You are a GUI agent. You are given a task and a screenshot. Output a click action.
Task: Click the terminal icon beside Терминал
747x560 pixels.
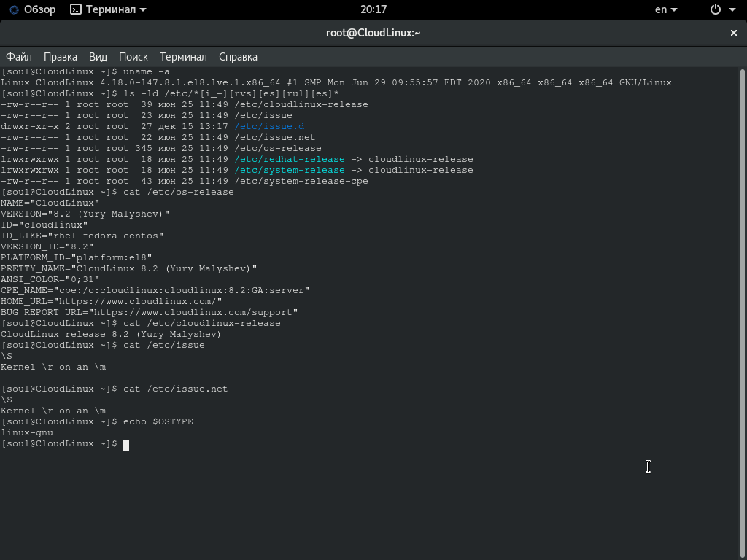pos(75,9)
